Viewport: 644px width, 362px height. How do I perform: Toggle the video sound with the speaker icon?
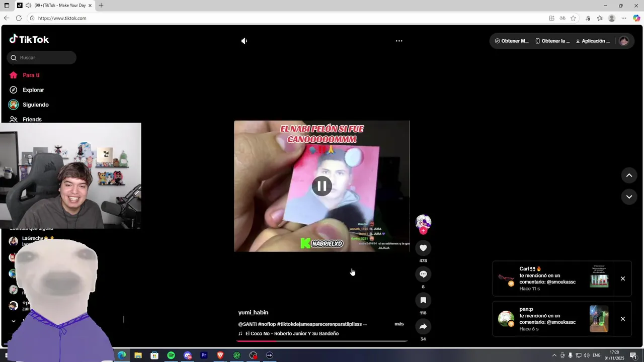point(244,41)
